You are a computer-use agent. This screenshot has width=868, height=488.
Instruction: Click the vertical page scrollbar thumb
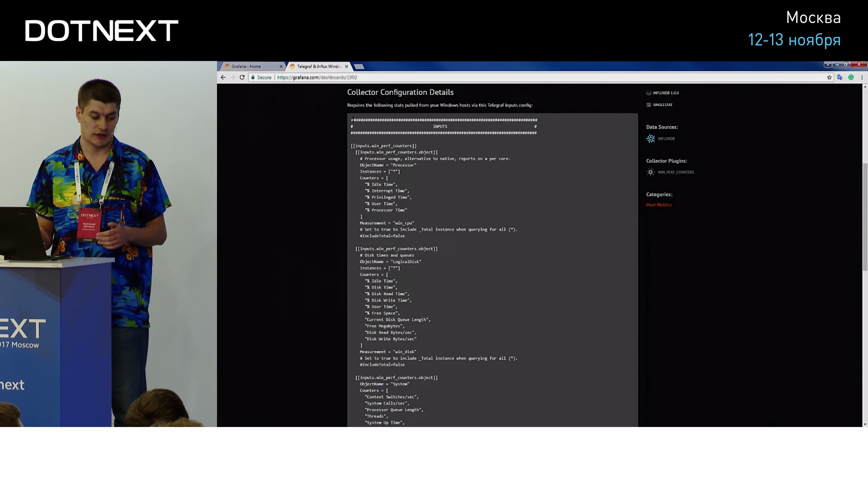tap(865, 217)
